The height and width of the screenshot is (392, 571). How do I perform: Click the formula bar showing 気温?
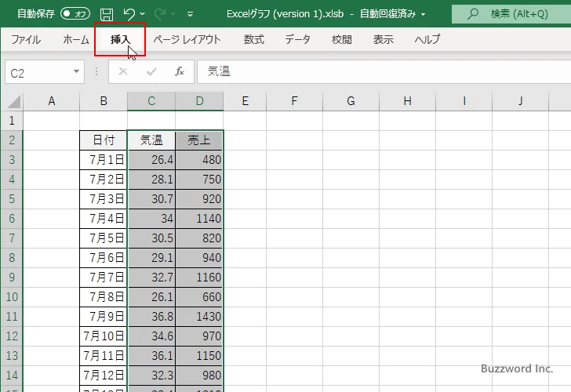pyautogui.click(x=384, y=71)
